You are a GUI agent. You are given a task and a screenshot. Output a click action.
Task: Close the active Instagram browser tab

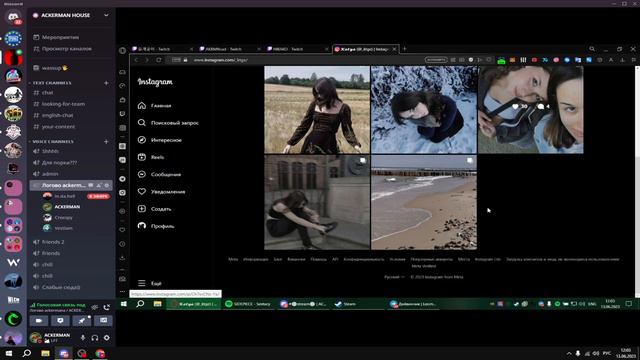click(x=394, y=49)
